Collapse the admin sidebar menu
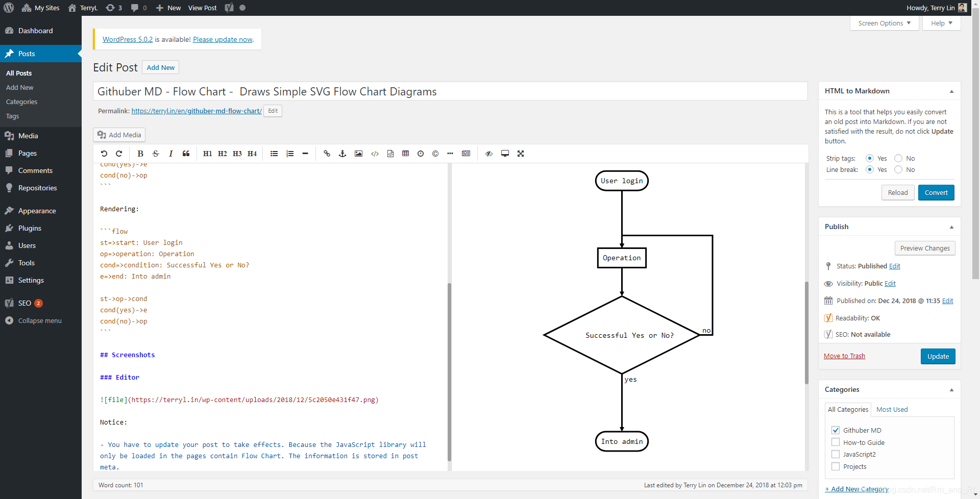This screenshot has width=980, height=499. 41,320
